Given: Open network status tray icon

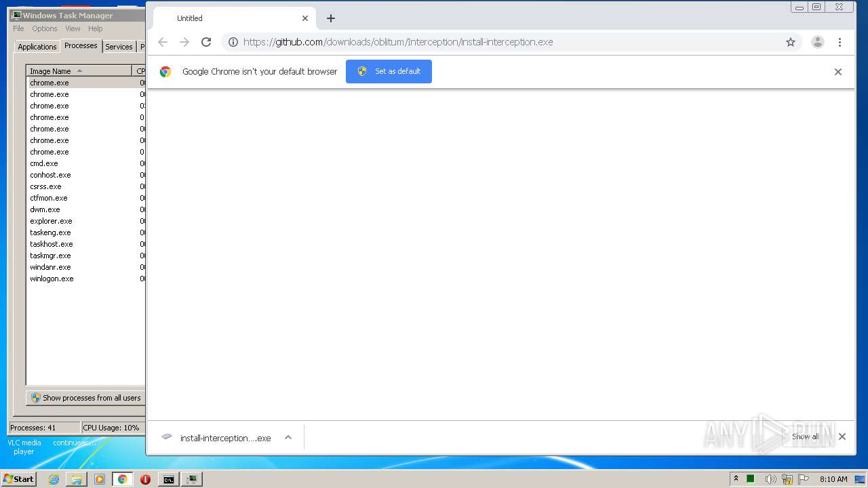Looking at the screenshot, I should 787,479.
